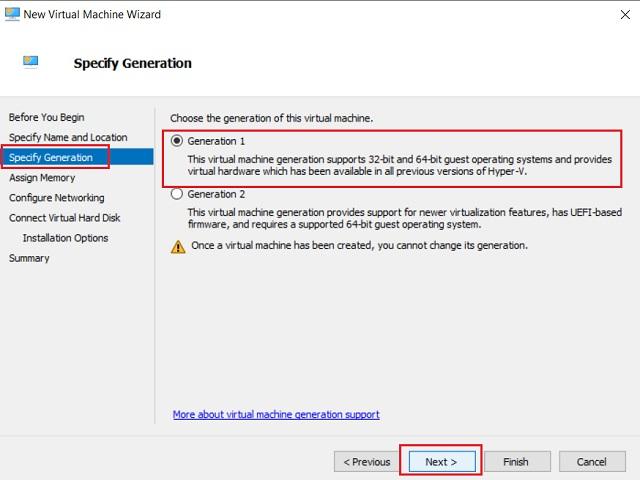Image resolution: width=640 pixels, height=480 pixels.
Task: Go to the Before You Begin step
Action: tap(47, 117)
